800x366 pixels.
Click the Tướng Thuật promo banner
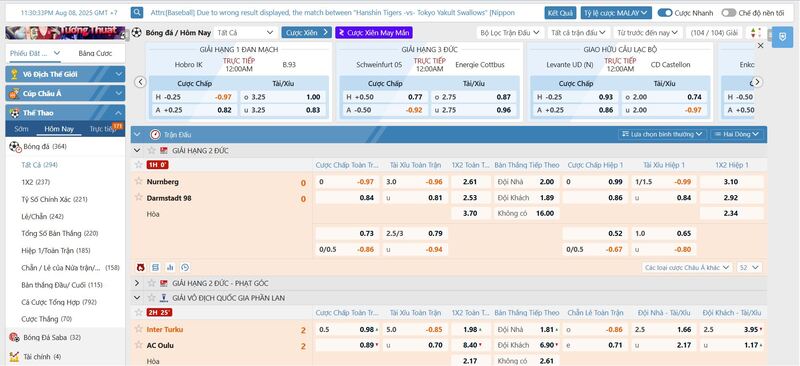coord(65,33)
